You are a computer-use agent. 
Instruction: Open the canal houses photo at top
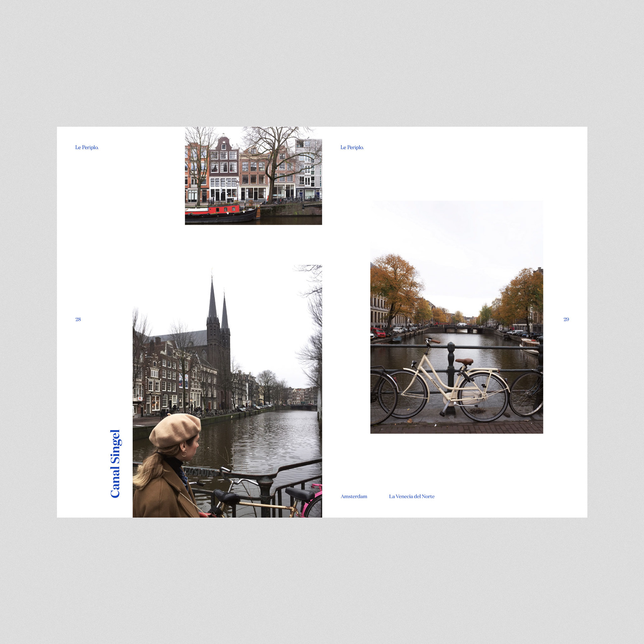(x=253, y=175)
